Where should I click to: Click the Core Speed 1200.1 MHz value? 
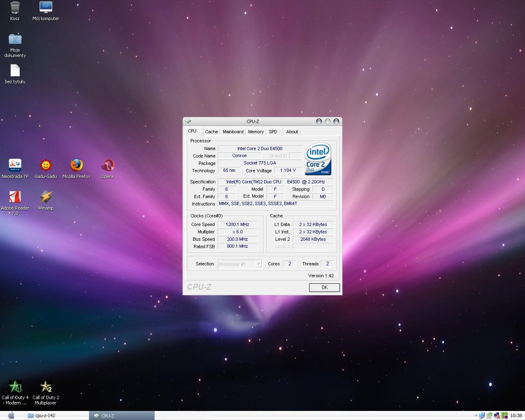click(x=237, y=224)
